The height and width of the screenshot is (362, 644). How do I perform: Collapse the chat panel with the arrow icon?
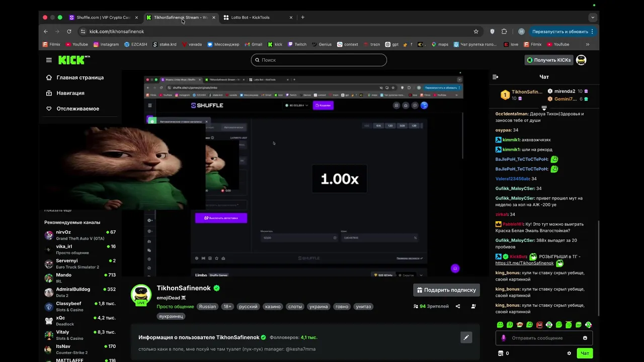495,77
